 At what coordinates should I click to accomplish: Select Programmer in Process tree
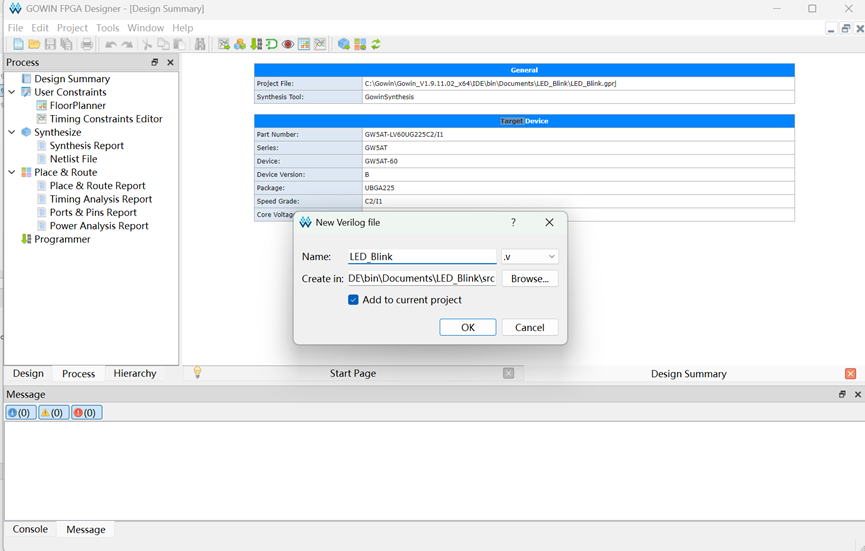point(62,239)
